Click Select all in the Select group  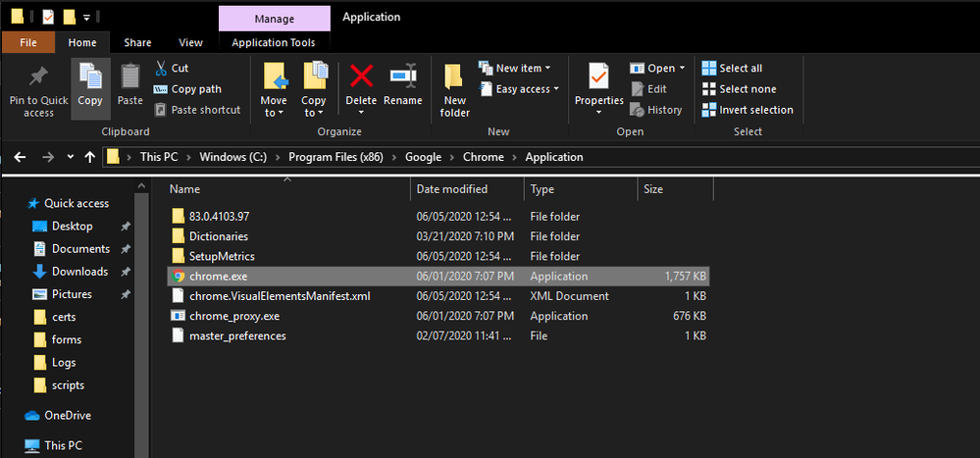(x=732, y=68)
